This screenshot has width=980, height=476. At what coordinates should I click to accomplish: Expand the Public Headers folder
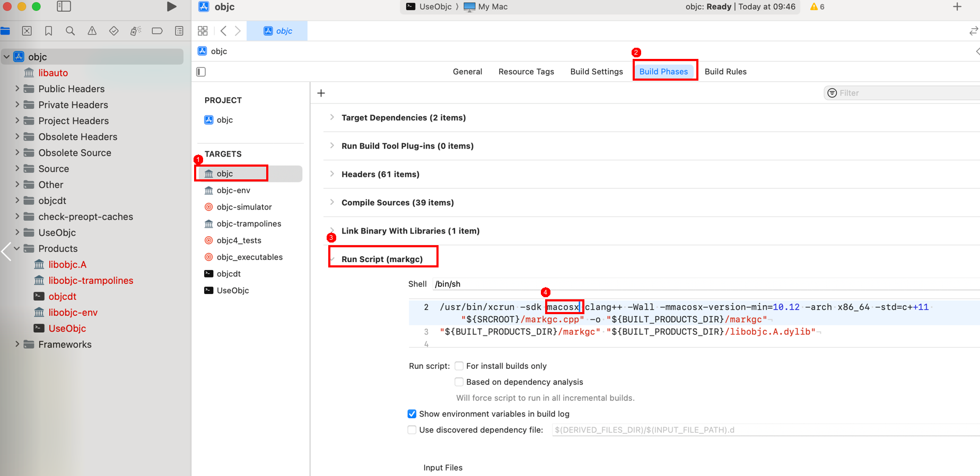point(17,89)
